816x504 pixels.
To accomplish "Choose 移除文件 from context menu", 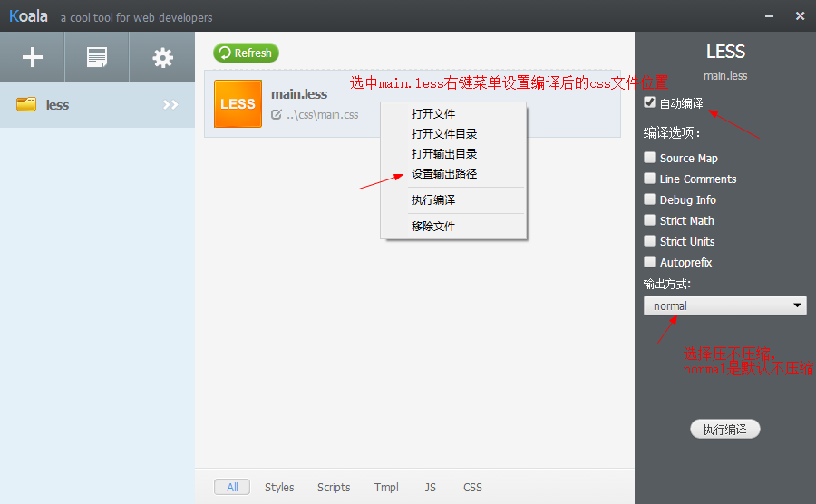I will [x=433, y=227].
